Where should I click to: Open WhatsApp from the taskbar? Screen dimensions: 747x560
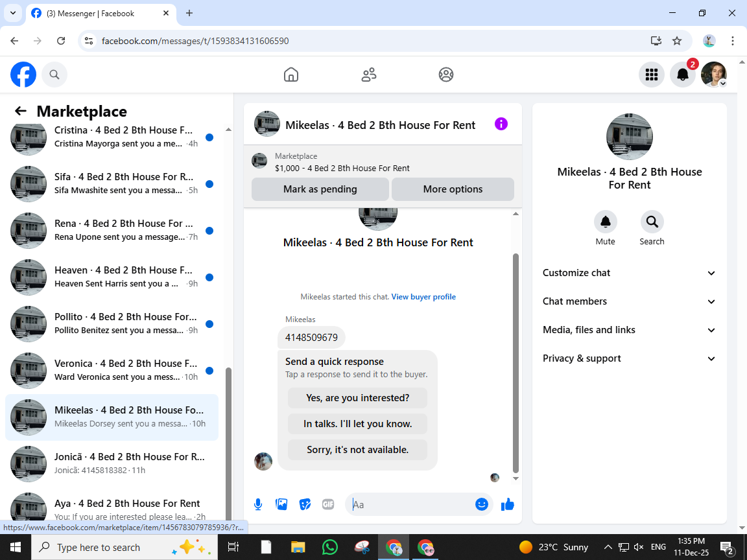329,547
